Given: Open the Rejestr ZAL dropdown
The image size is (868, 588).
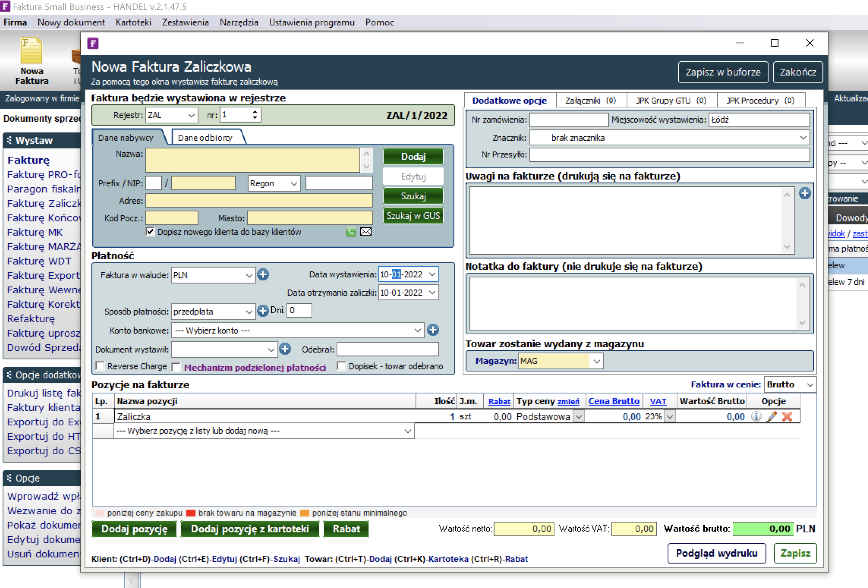Looking at the screenshot, I should (x=191, y=115).
